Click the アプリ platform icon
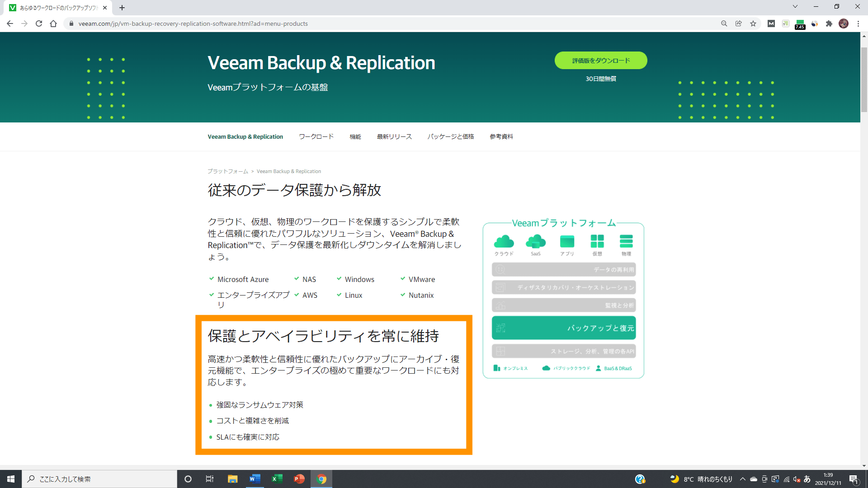Screen dimensions: 868x488 pos(567,242)
